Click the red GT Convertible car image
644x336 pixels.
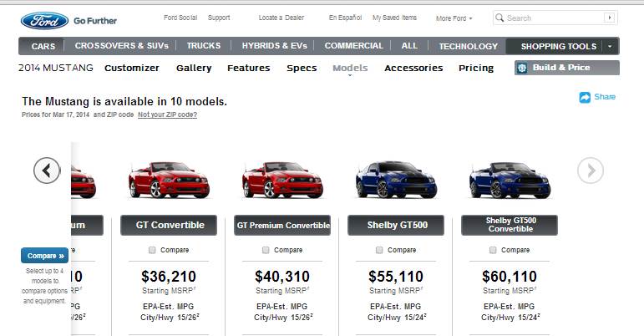click(x=169, y=180)
